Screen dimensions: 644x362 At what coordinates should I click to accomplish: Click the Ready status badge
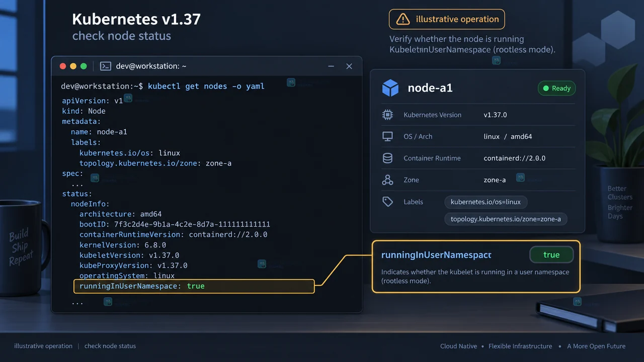(x=556, y=88)
